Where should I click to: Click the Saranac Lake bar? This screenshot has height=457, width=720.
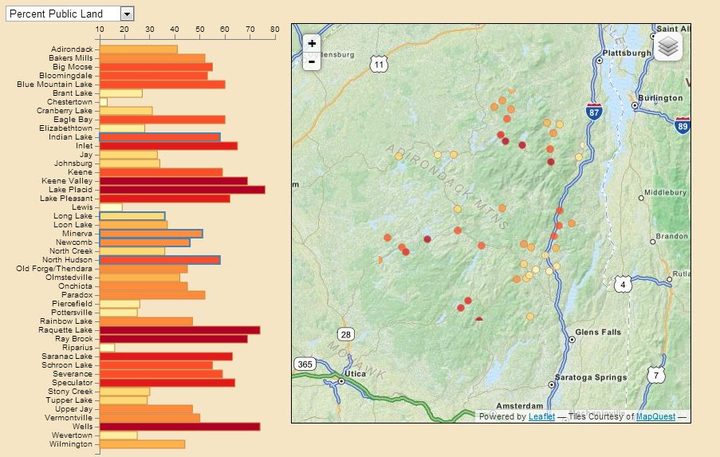click(166, 356)
